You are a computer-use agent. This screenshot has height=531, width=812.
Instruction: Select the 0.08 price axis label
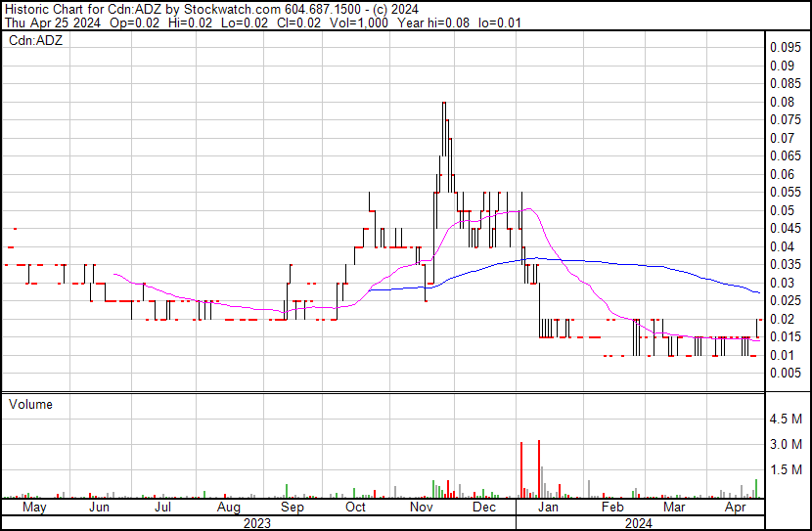[x=782, y=102]
